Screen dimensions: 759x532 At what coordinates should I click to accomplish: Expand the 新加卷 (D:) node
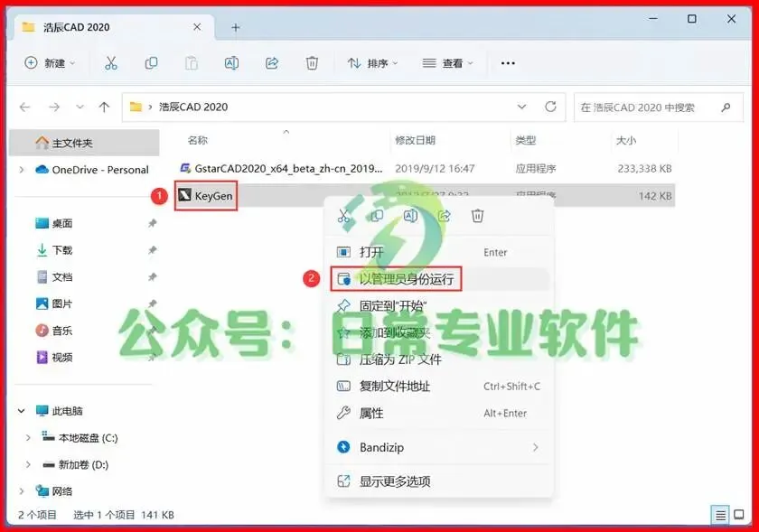tap(28, 465)
